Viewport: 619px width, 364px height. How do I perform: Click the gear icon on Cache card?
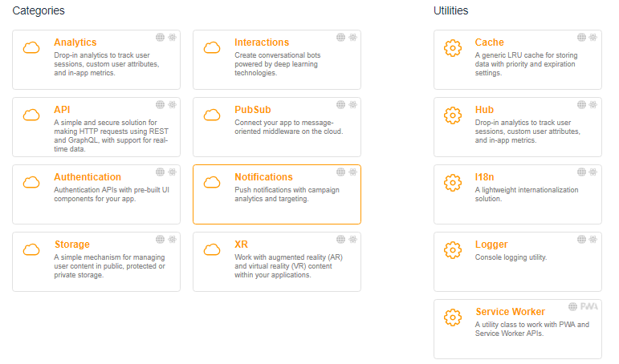tap(453, 48)
